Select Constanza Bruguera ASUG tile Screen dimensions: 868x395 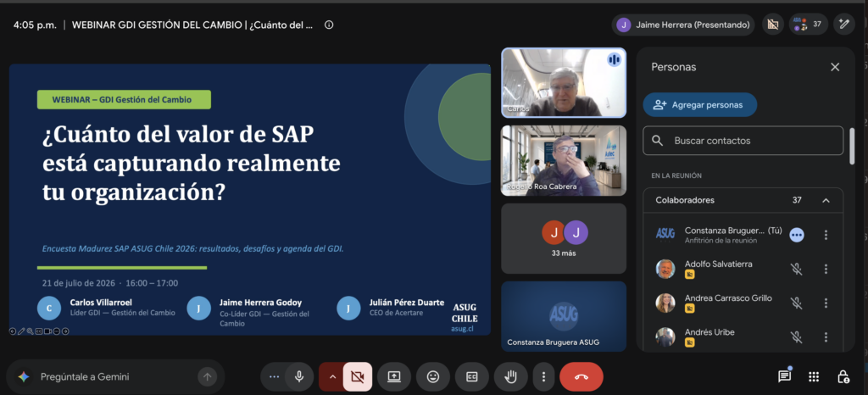[x=564, y=316]
